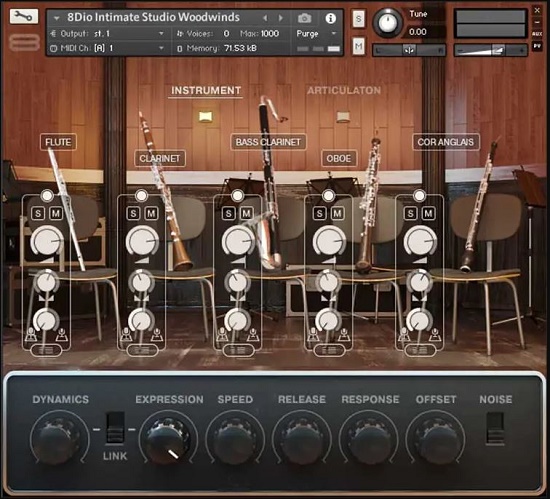Image resolution: width=550 pixels, height=499 pixels.
Task: Click the camera snapshot icon
Action: click(304, 18)
